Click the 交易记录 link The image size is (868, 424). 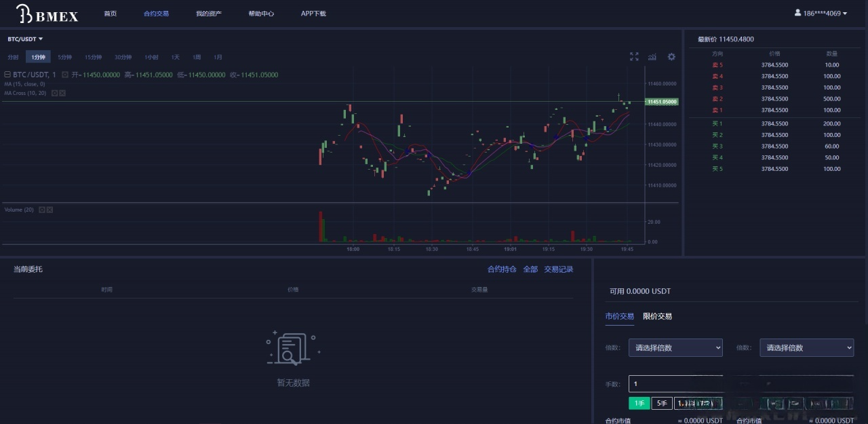[x=557, y=269]
